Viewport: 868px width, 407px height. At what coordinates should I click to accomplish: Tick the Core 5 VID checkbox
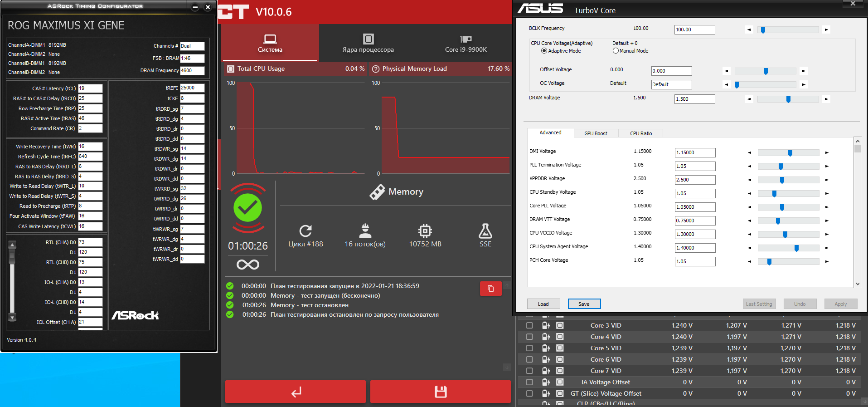click(529, 348)
